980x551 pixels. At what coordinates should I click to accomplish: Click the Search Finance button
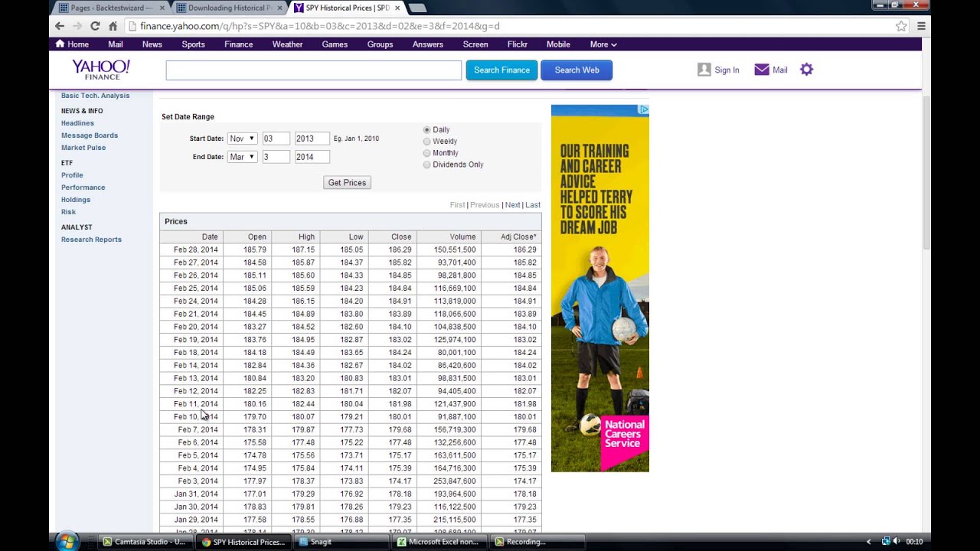point(501,70)
